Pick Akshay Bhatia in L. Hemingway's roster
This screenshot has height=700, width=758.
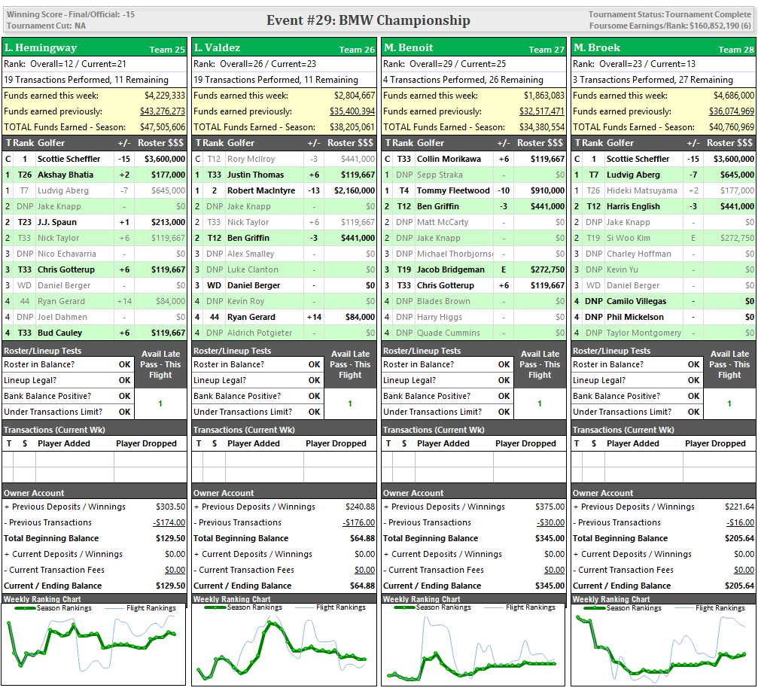[65, 175]
